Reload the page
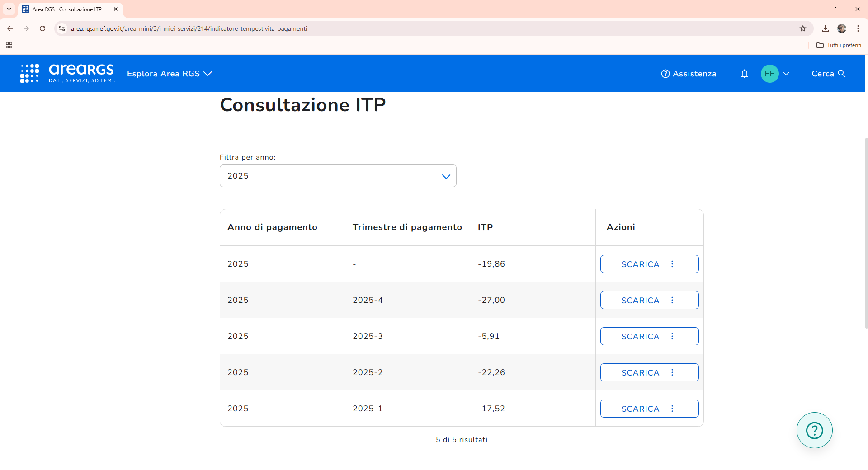This screenshot has width=868, height=470. [42, 28]
